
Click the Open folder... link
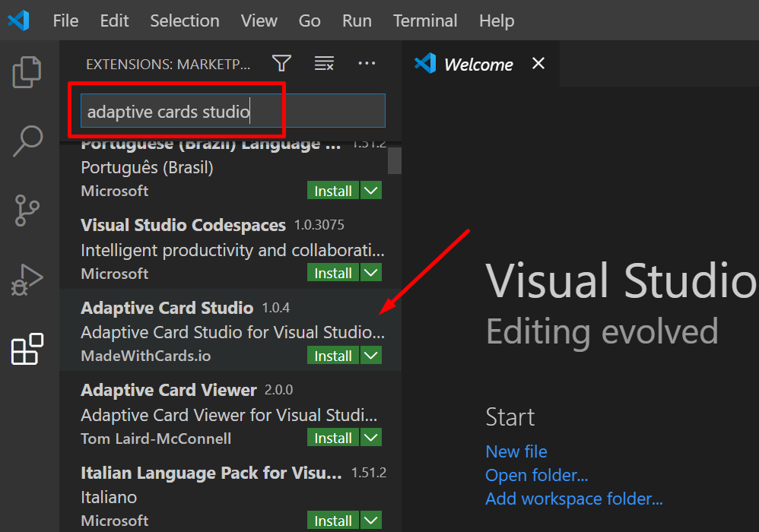(536, 475)
